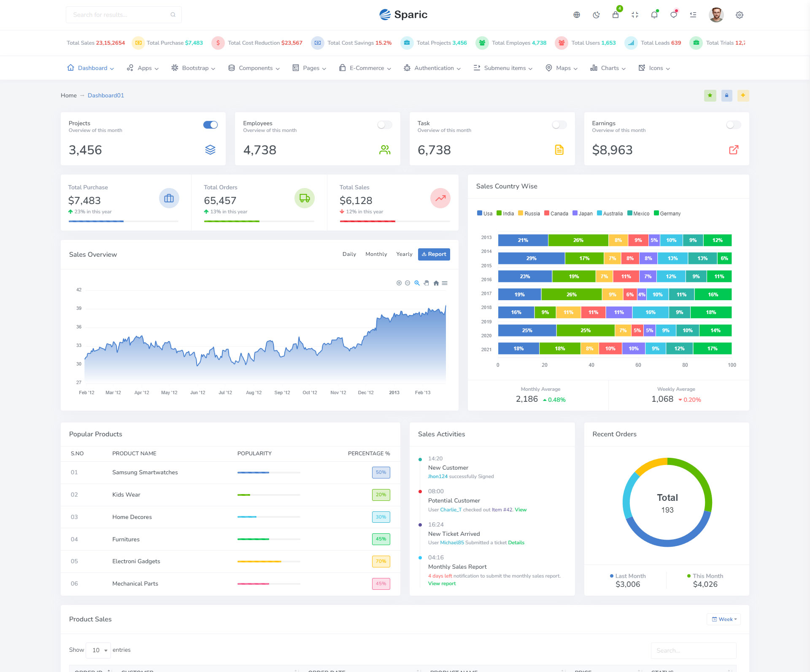
Task: Click the yellow plus shortcut icon
Action: [743, 95]
